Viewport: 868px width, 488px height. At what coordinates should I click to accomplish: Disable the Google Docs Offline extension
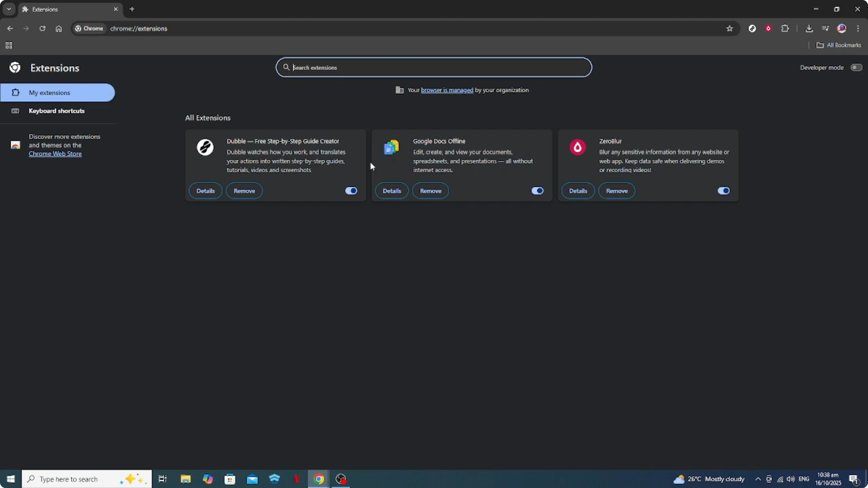pyautogui.click(x=537, y=191)
